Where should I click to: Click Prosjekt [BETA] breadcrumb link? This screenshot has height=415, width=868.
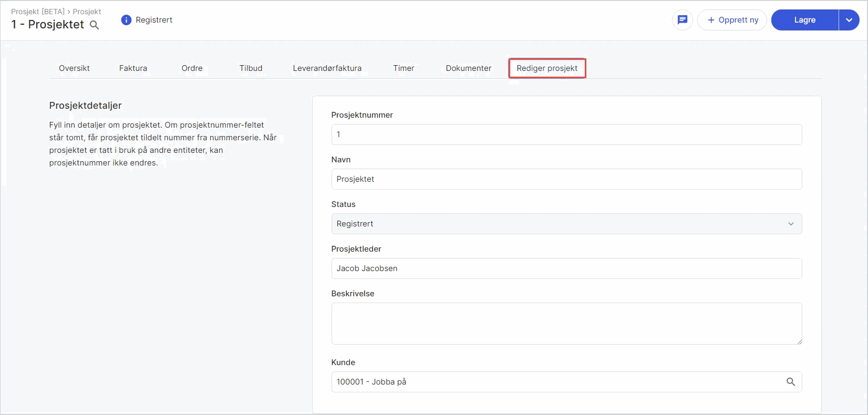38,12
